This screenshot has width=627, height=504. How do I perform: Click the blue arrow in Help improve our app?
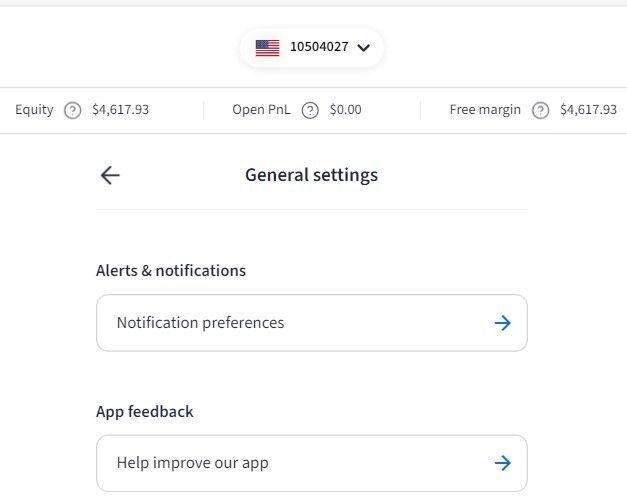(x=503, y=463)
